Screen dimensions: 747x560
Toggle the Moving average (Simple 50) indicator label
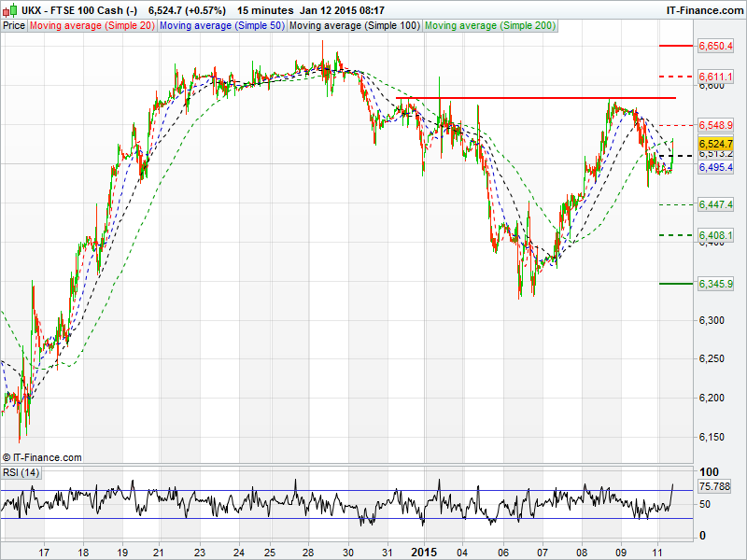[x=221, y=26]
